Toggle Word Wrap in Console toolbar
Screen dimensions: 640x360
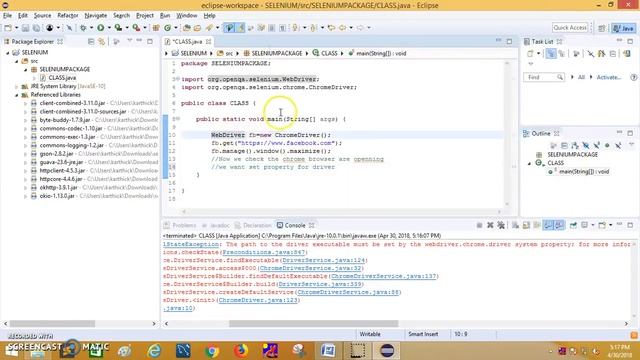pos(537,225)
